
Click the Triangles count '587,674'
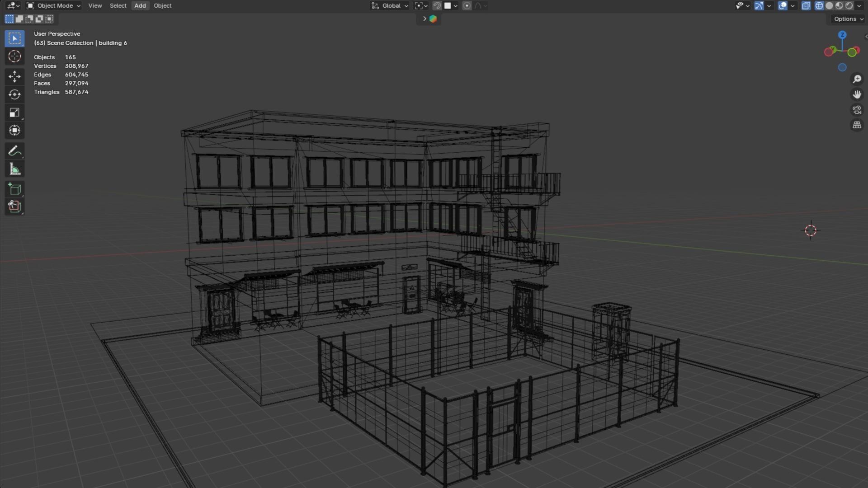pos(77,92)
